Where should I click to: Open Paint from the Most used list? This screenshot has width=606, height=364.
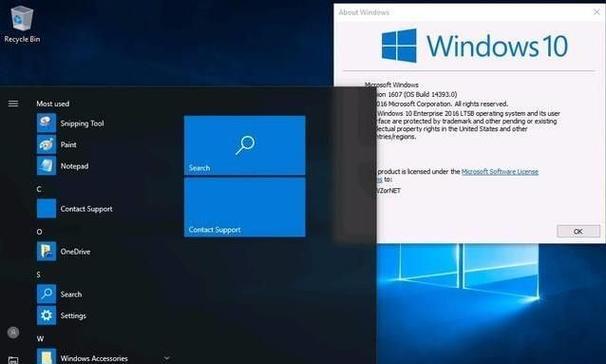click(57, 145)
